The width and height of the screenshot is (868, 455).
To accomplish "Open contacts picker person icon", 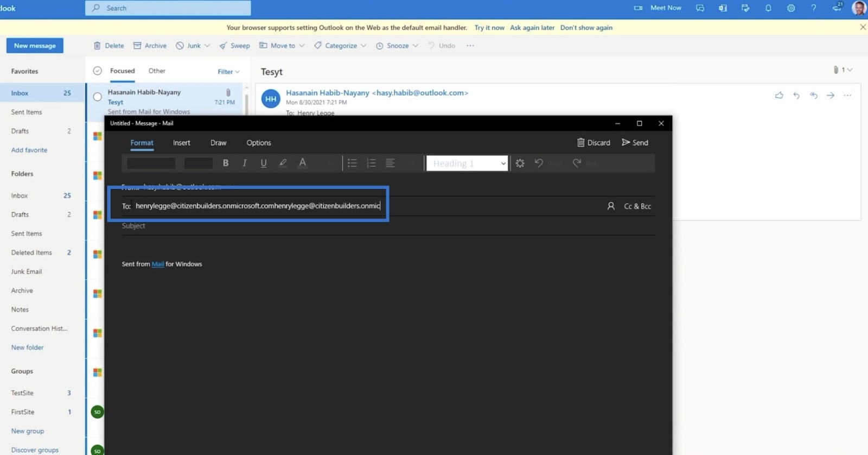I will click(x=611, y=206).
